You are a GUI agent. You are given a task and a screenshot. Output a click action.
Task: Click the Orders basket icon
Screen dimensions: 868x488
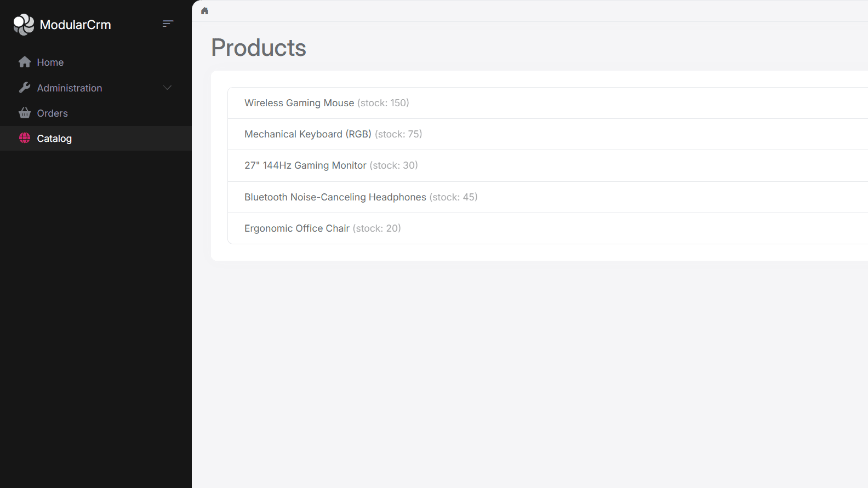point(25,113)
